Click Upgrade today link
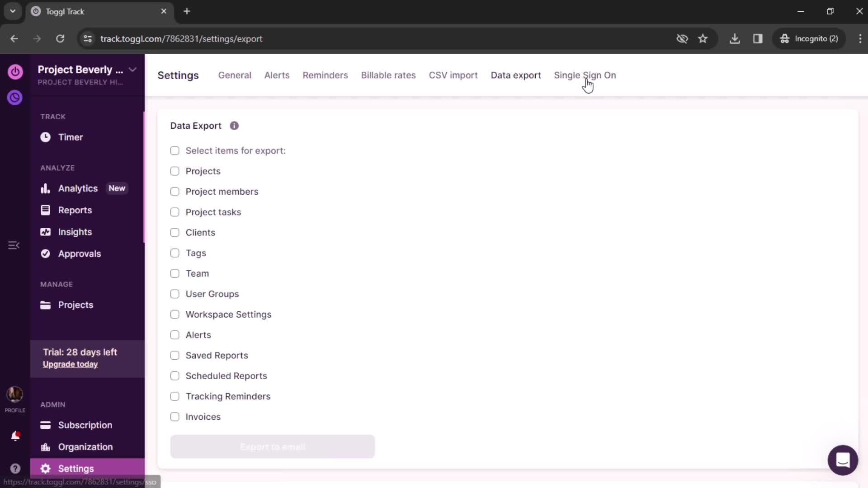 click(70, 365)
